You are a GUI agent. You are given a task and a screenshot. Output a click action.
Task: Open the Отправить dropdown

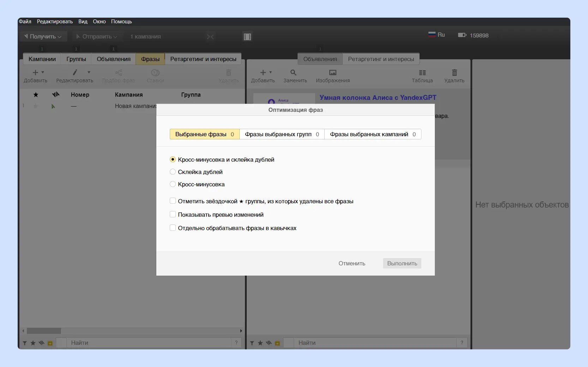[97, 36]
